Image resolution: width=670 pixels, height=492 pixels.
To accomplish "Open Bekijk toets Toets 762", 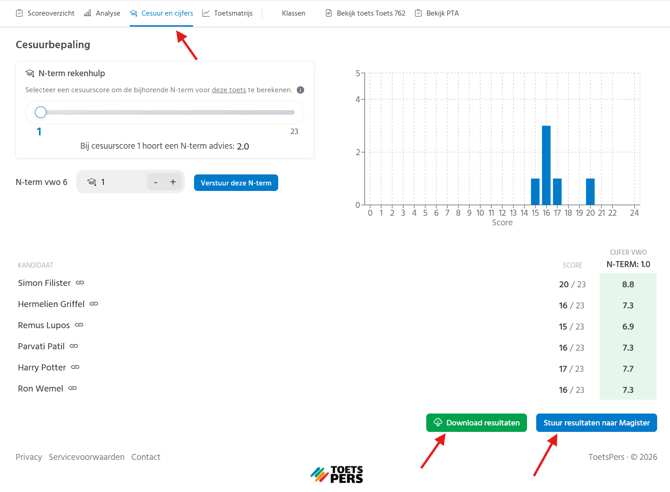I will click(365, 13).
